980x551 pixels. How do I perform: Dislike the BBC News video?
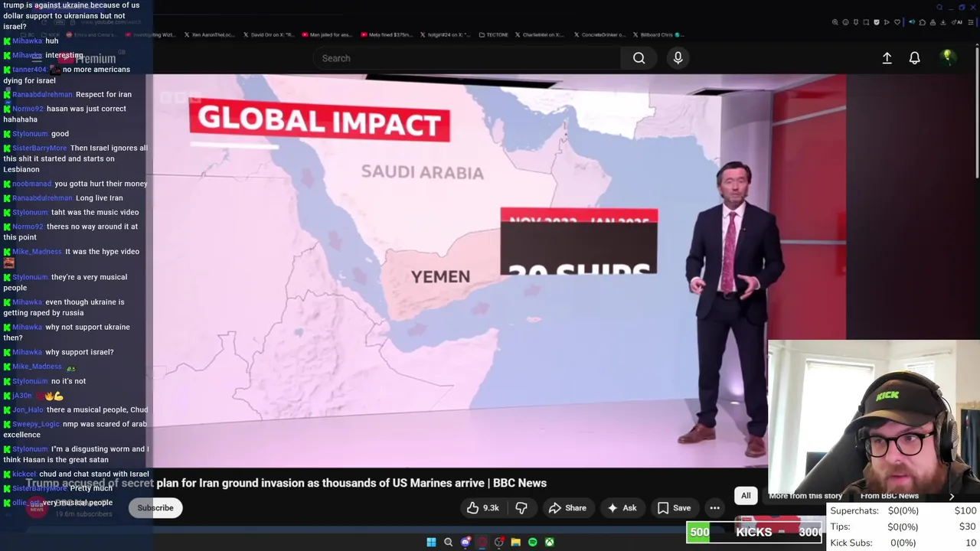coord(521,507)
